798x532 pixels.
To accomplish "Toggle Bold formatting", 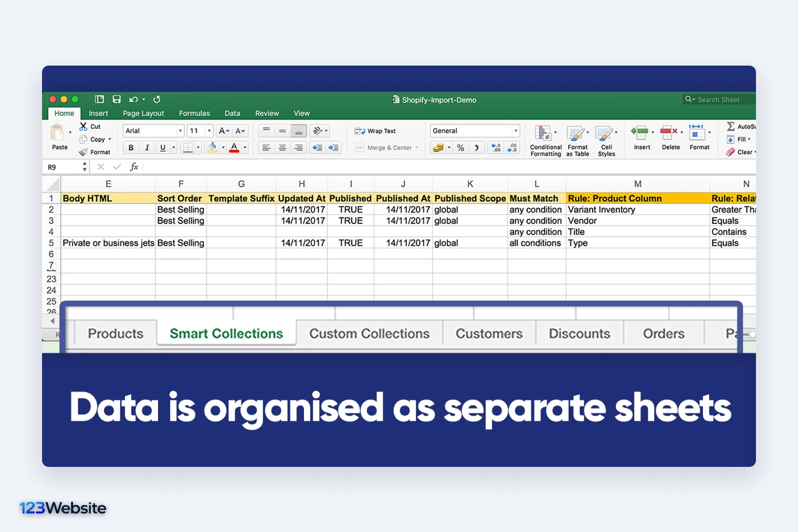I will click(x=131, y=148).
